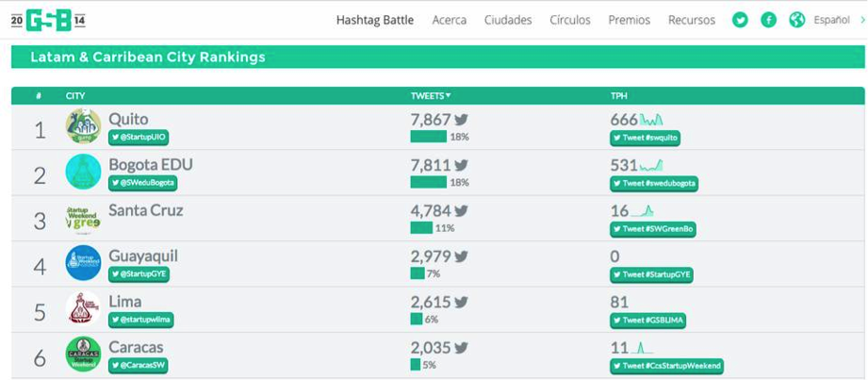Click Quito's TPH sparkline chart

[x=651, y=120]
